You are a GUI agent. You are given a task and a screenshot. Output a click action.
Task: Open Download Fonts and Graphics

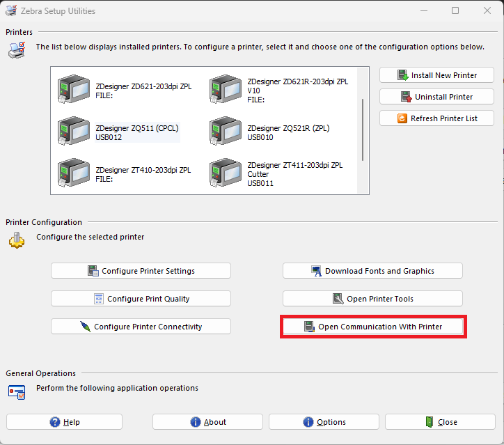click(x=372, y=271)
